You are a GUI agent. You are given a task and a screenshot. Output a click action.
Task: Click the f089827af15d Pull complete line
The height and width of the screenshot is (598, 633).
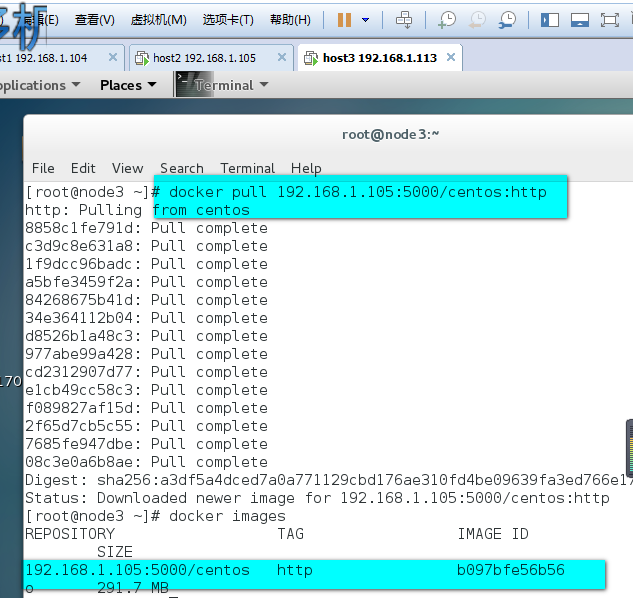(x=146, y=408)
